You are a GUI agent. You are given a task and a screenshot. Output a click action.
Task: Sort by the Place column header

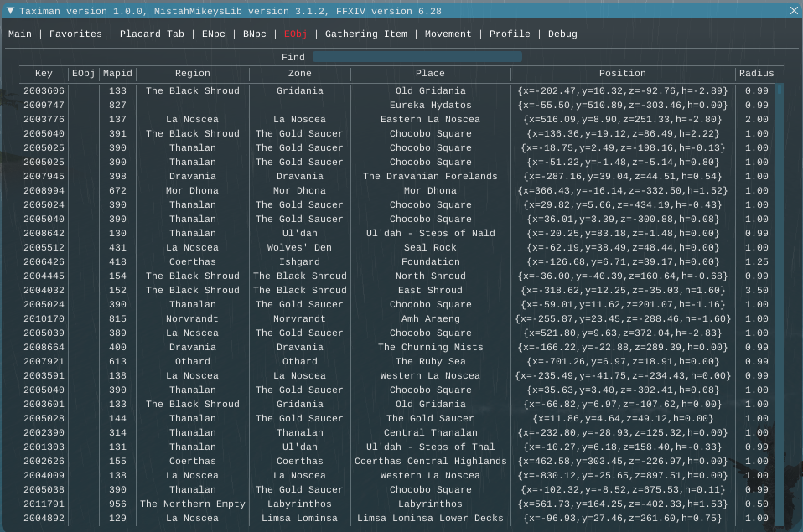point(430,73)
